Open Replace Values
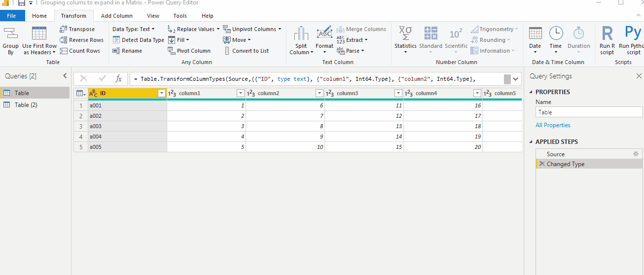The image size is (644, 275). pyautogui.click(x=193, y=29)
